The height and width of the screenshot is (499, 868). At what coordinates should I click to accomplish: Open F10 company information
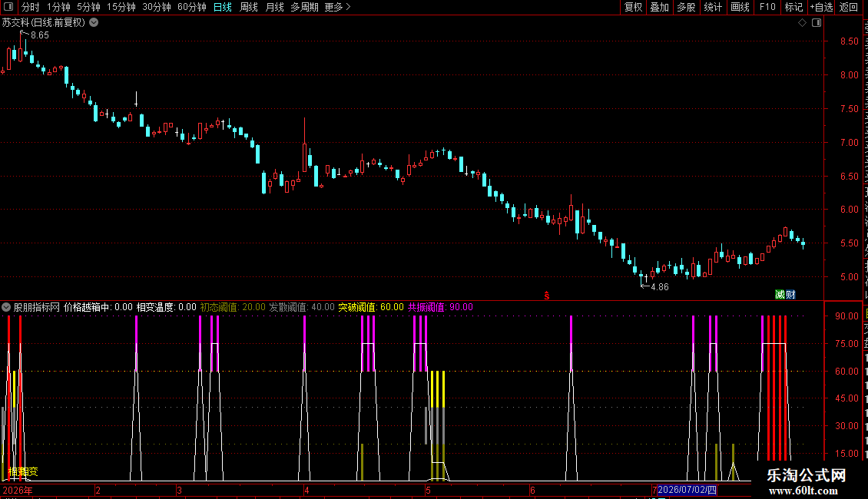(x=767, y=7)
